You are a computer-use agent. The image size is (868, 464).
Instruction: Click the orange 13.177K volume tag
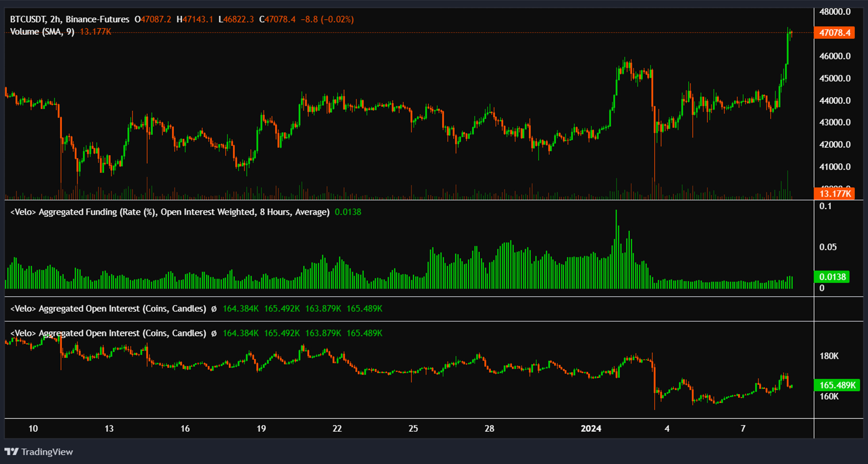tap(834, 194)
